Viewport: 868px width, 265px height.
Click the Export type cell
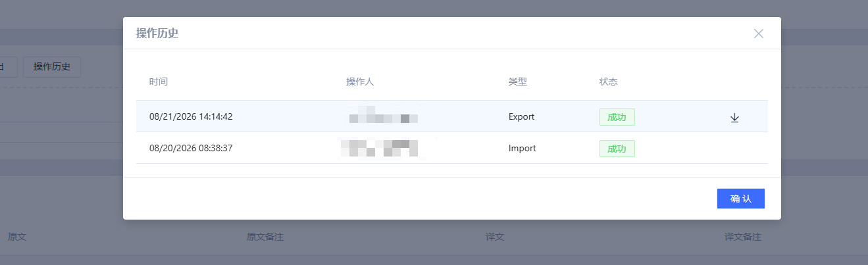(x=522, y=117)
